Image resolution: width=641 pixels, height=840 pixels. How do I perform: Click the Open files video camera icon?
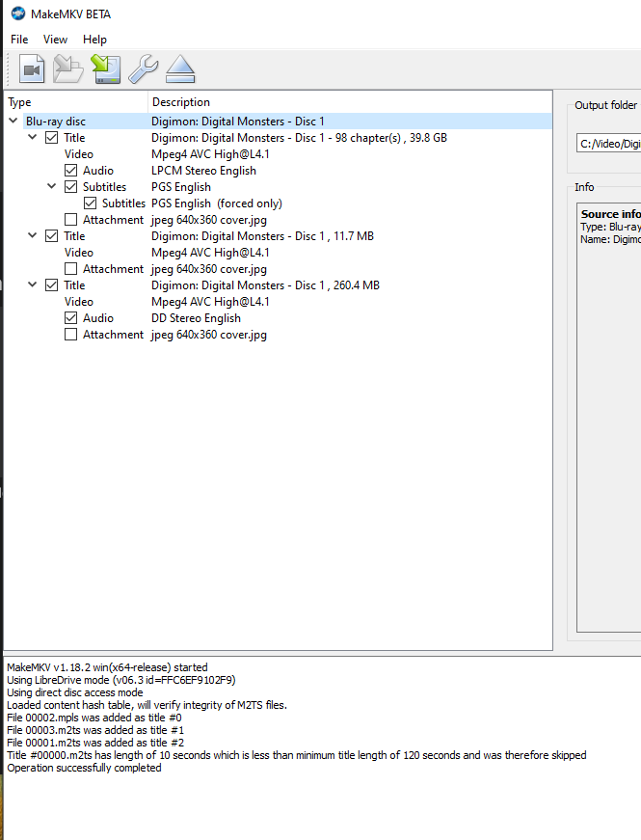tap(32, 69)
